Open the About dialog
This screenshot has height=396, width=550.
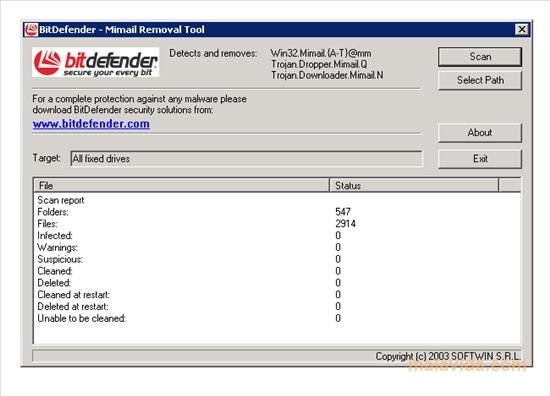click(x=480, y=133)
